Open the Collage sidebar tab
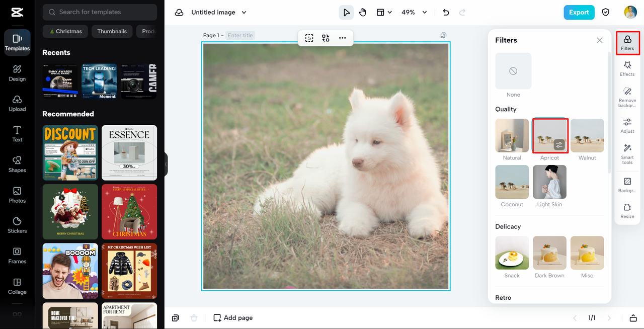The width and height of the screenshot is (644, 329). [17, 286]
